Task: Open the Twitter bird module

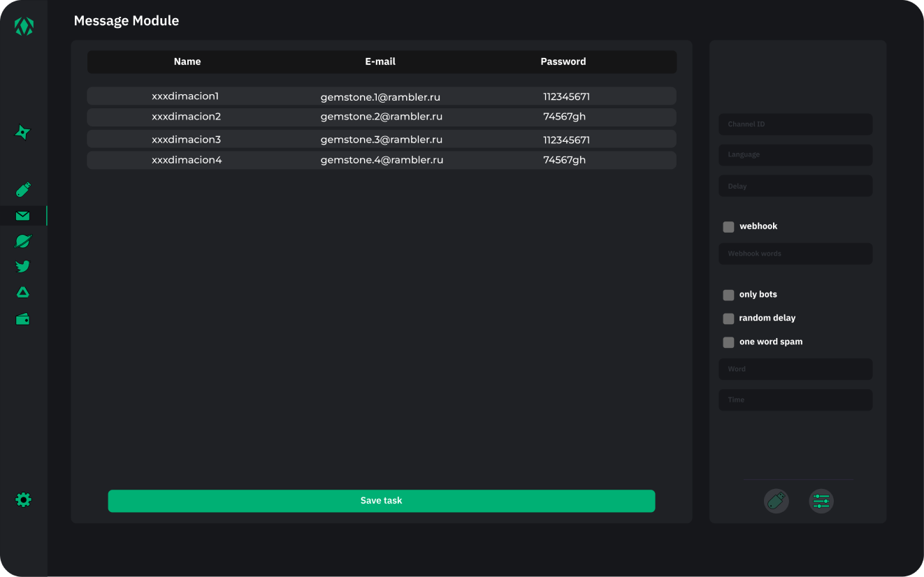Action: pos(23,266)
